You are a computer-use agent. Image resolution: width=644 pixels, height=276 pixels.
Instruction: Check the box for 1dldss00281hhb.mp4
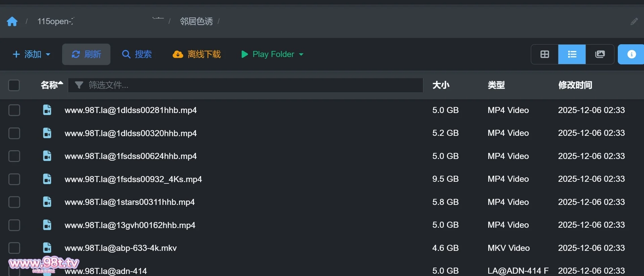tap(14, 110)
